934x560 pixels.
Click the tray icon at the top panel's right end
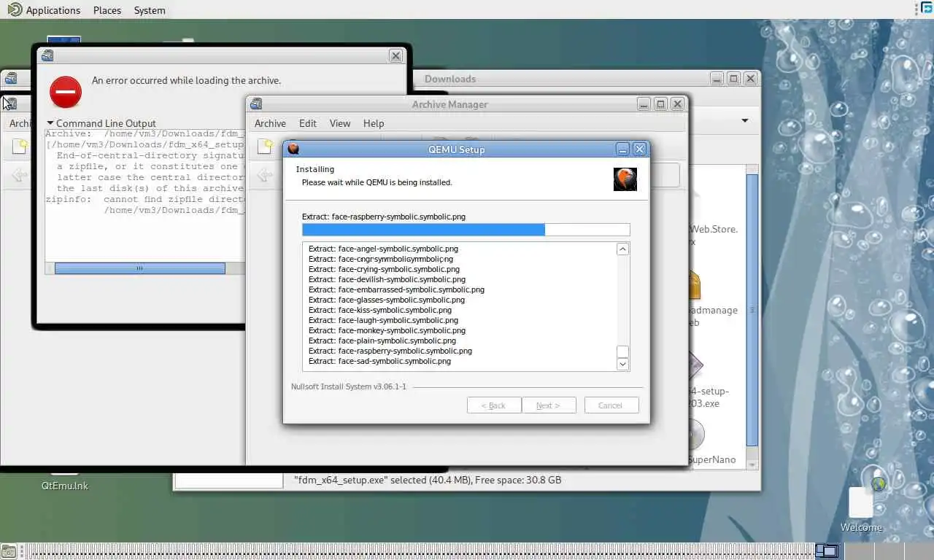pos(927,8)
